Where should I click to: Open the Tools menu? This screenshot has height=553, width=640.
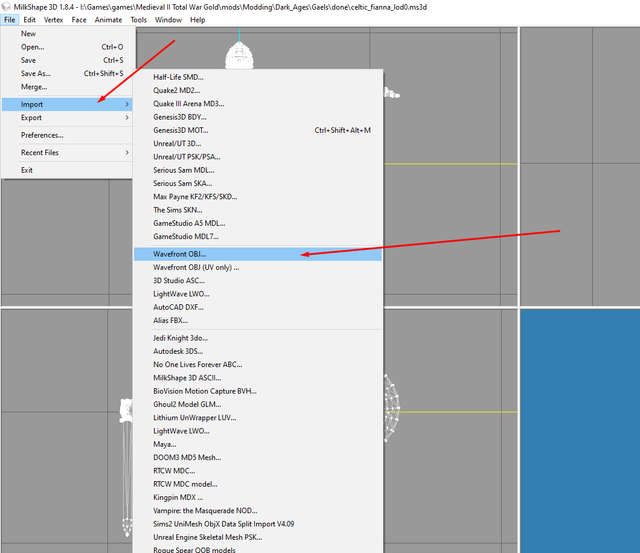coord(138,20)
